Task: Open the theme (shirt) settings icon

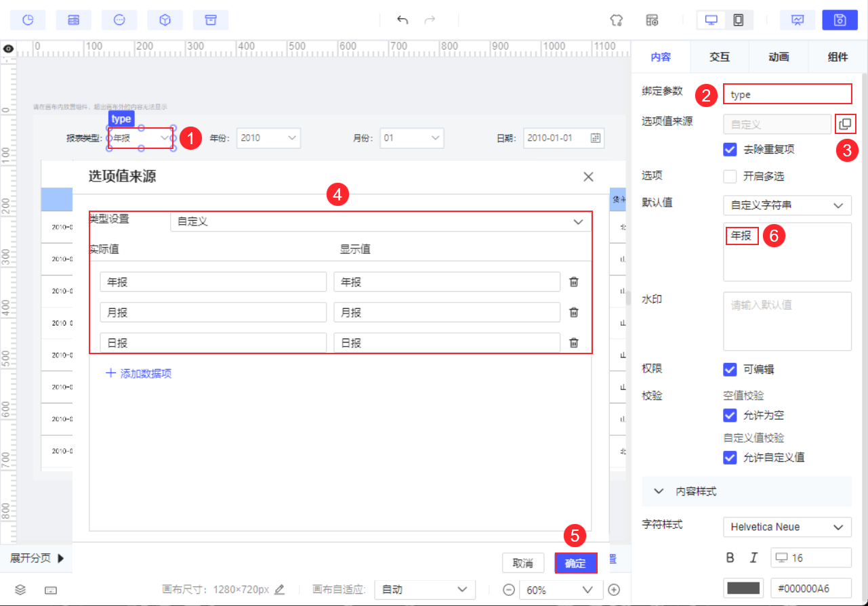Action: [616, 20]
